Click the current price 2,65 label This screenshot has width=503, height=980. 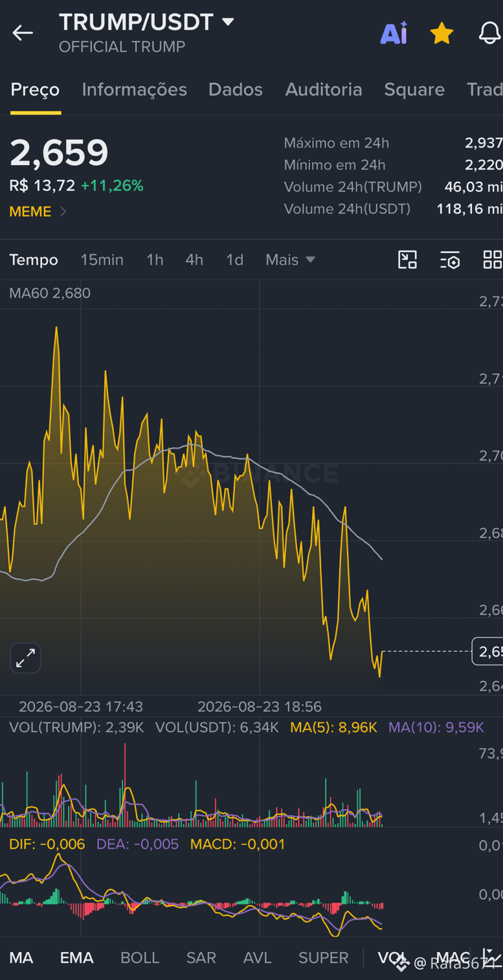[x=488, y=651]
